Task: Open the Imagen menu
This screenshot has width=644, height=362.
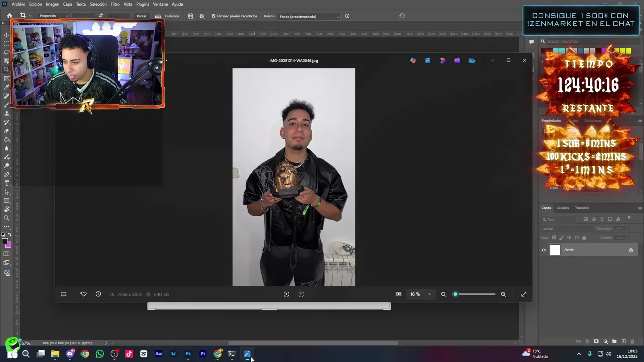Action: [x=52, y=4]
